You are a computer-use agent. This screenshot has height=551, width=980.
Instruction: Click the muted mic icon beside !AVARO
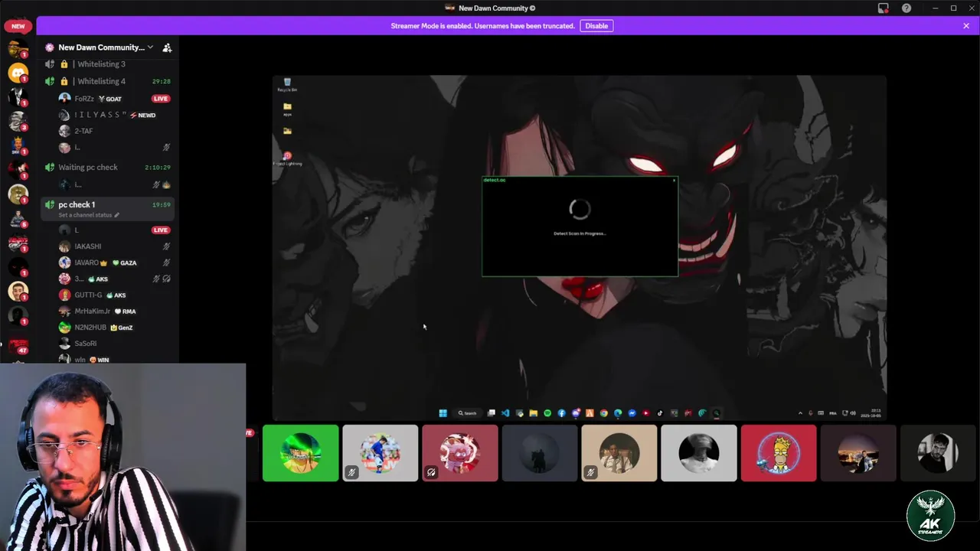click(166, 262)
